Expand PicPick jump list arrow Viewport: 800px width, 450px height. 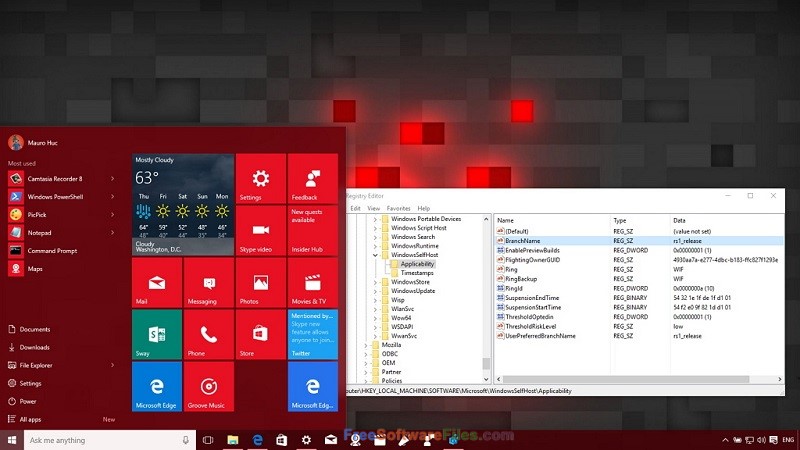coord(113,215)
